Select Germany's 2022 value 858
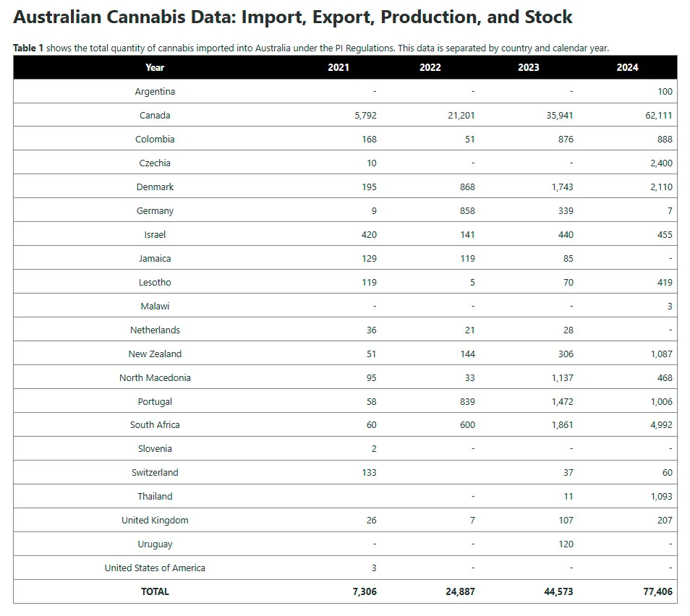 click(x=467, y=211)
